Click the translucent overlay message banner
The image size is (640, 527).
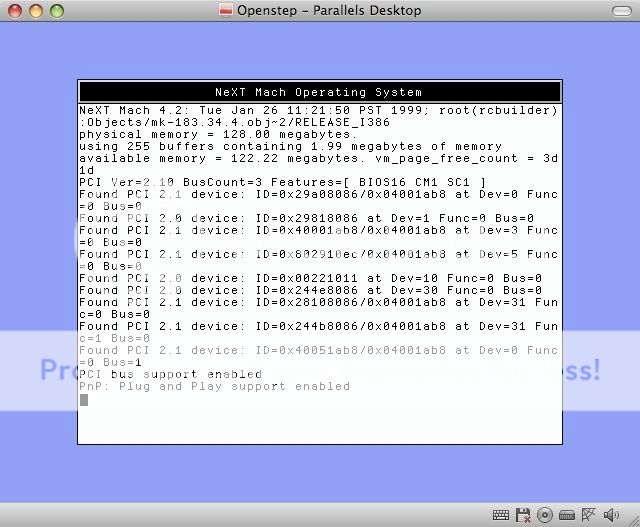[320, 369]
